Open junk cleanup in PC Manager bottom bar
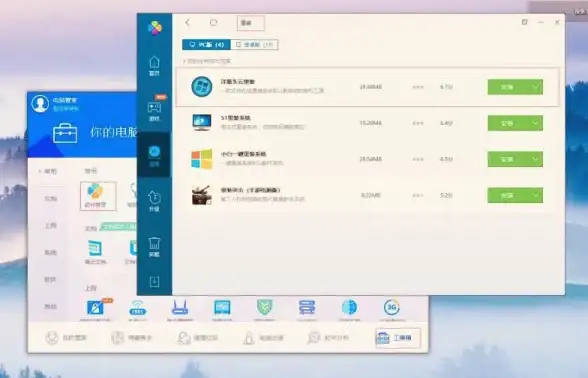This screenshot has height=378, width=588. pos(197,338)
